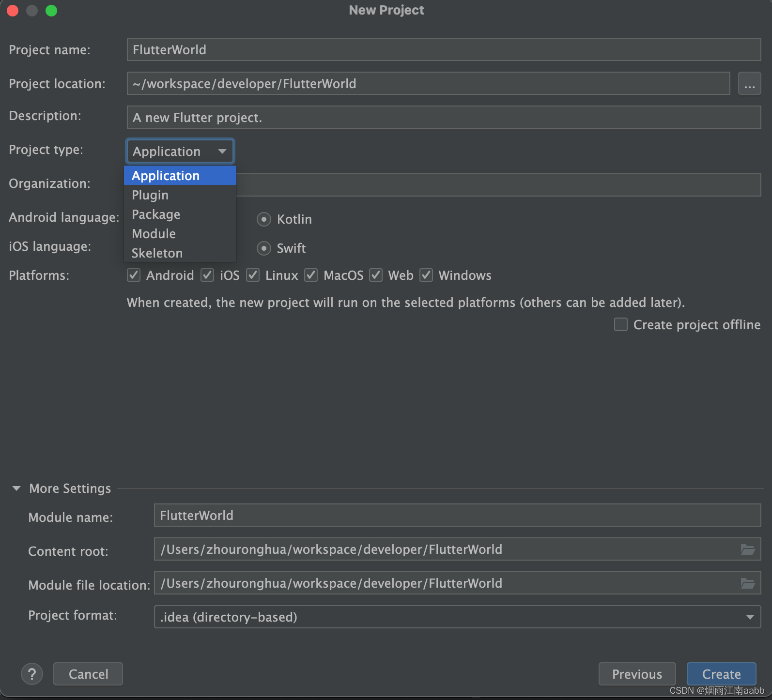Click the folder icon in Module file location field
The height and width of the screenshot is (700, 772).
click(x=748, y=583)
